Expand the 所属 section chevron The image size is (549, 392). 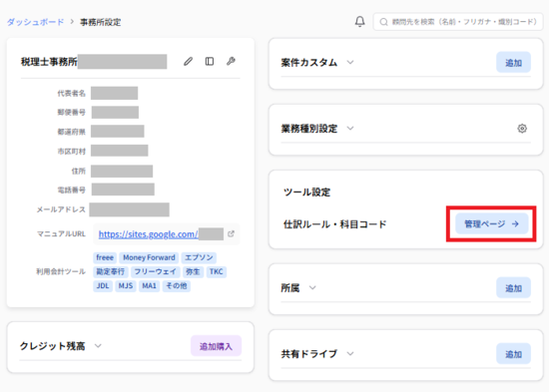point(312,288)
